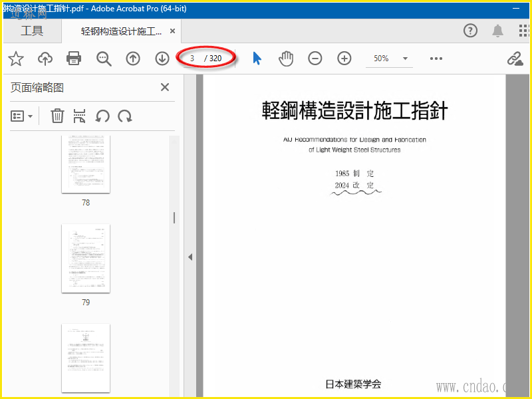
Task: Open the 工具 tab
Action: click(x=32, y=31)
